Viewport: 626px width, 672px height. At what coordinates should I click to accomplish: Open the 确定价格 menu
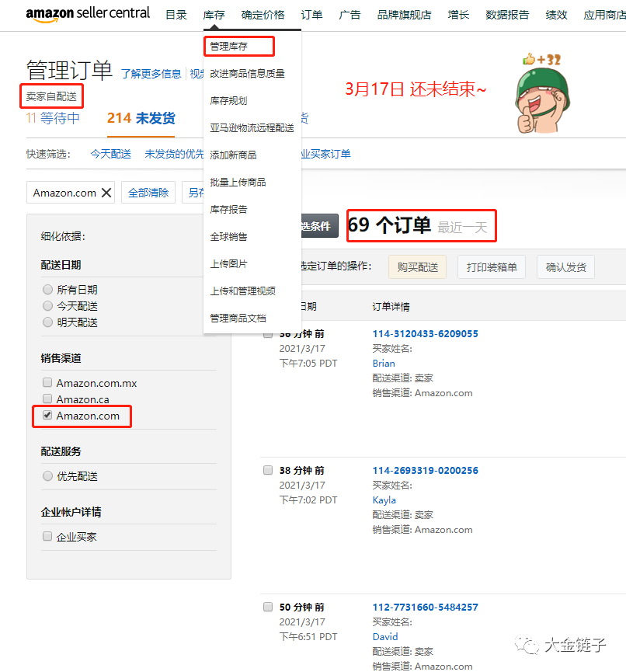coord(263,15)
